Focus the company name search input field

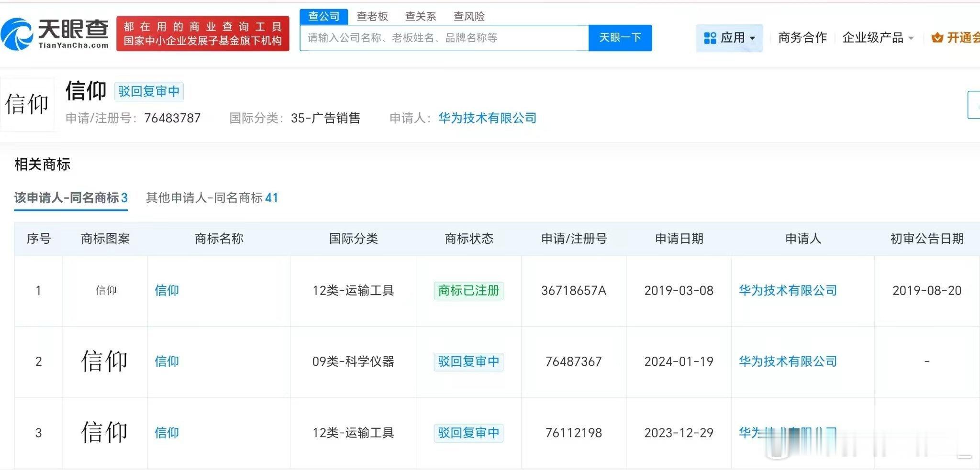point(444,38)
